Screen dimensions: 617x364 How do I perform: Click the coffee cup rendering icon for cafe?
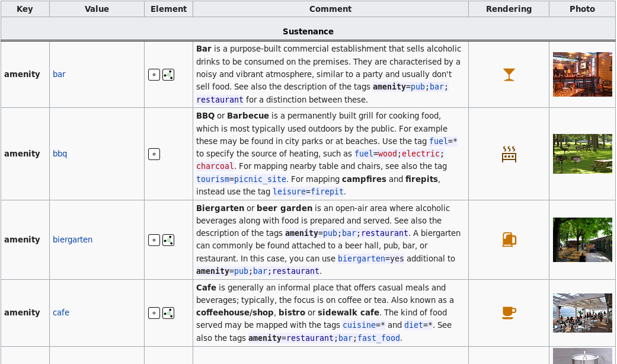pos(509,312)
